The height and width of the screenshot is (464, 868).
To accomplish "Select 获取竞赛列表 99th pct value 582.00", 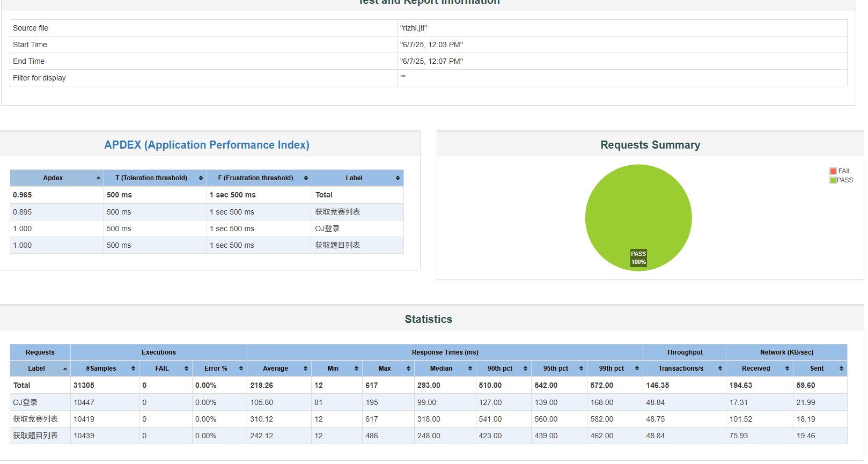I will pos(602,419).
